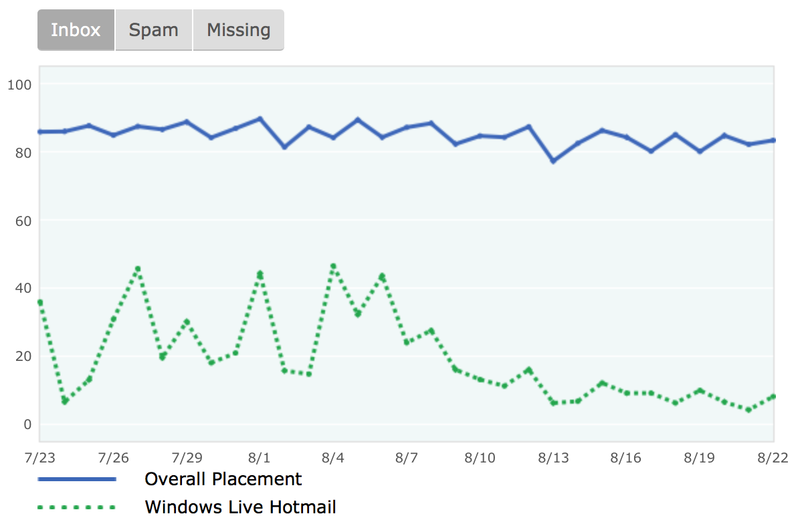The width and height of the screenshot is (800, 532).
Task: Click the Overall Placement legend label
Action: tap(223, 479)
